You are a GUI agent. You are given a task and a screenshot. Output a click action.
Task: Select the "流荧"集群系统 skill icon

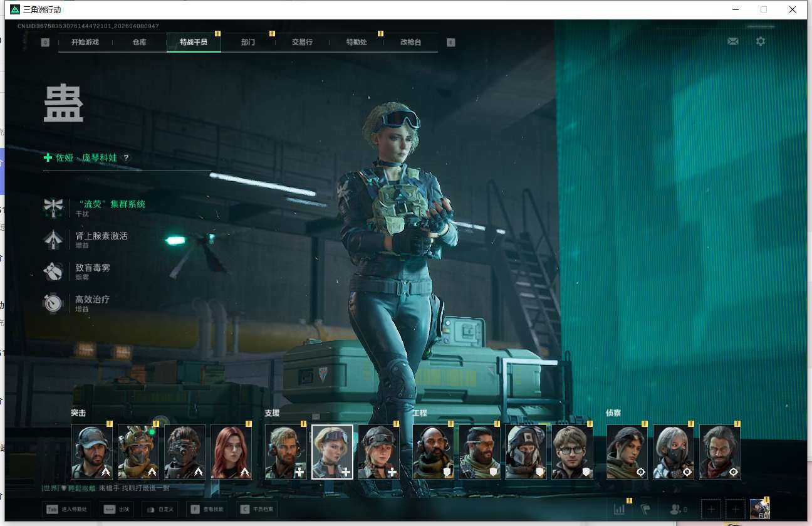54,208
